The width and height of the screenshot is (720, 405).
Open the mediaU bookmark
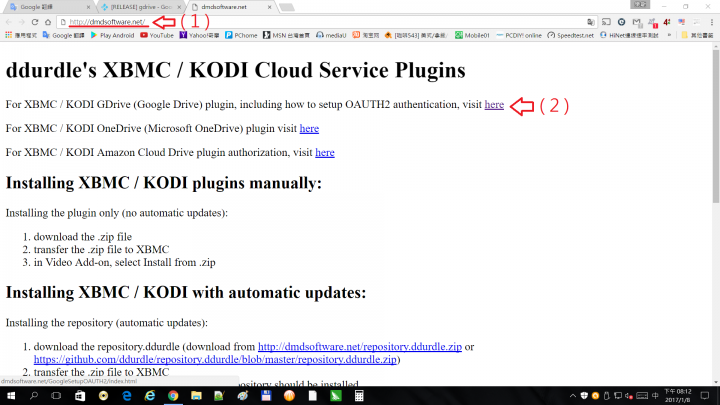click(x=331, y=35)
